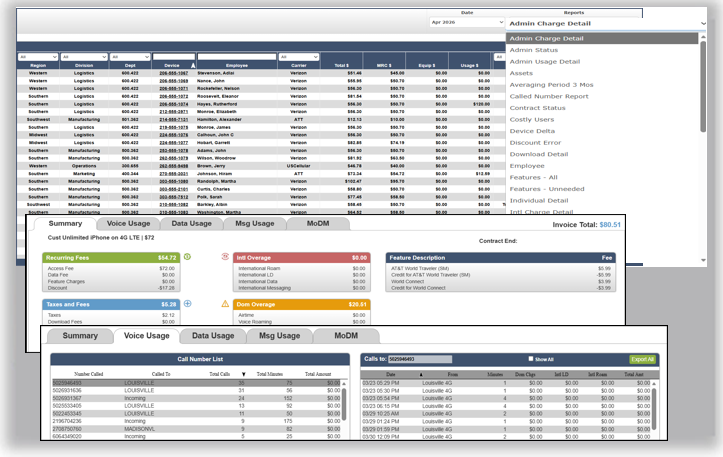The image size is (723, 457).
Task: Click the blue plus icon beside Taxes and Fees
Action: [x=188, y=303]
